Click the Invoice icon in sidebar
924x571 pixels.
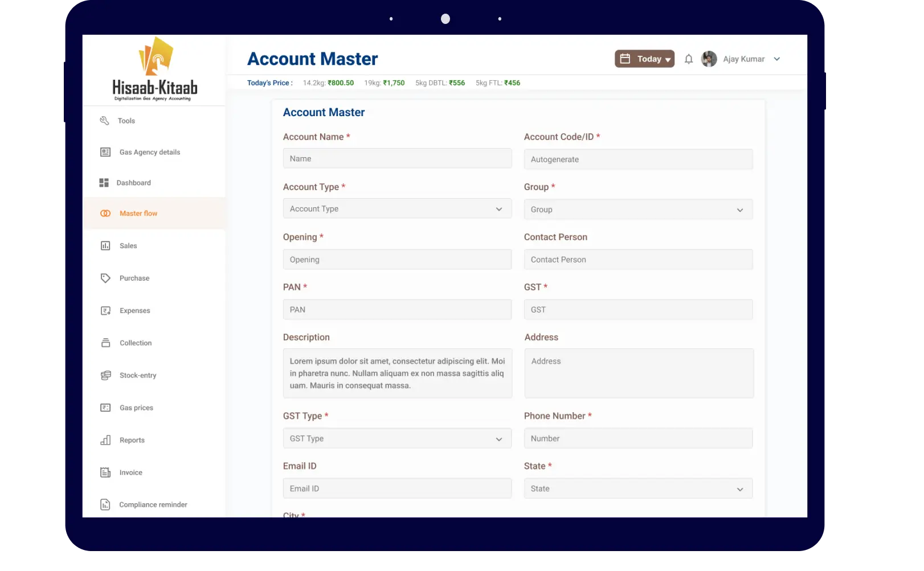(105, 473)
